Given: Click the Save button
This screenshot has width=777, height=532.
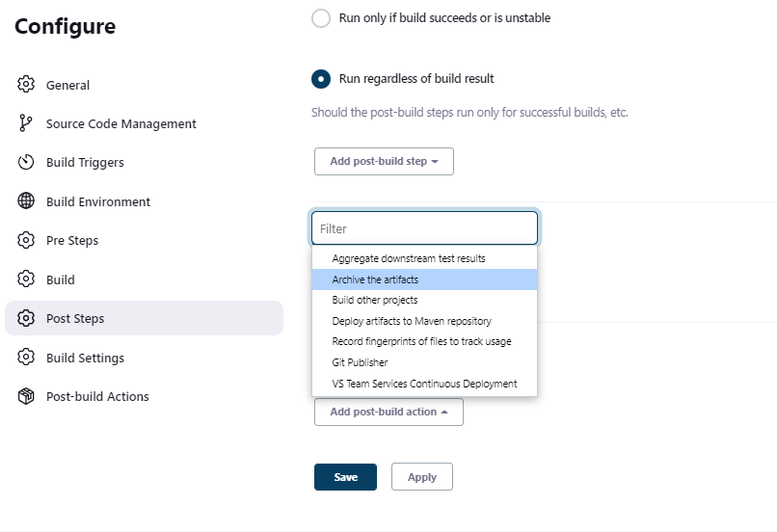Looking at the screenshot, I should pos(345,477).
